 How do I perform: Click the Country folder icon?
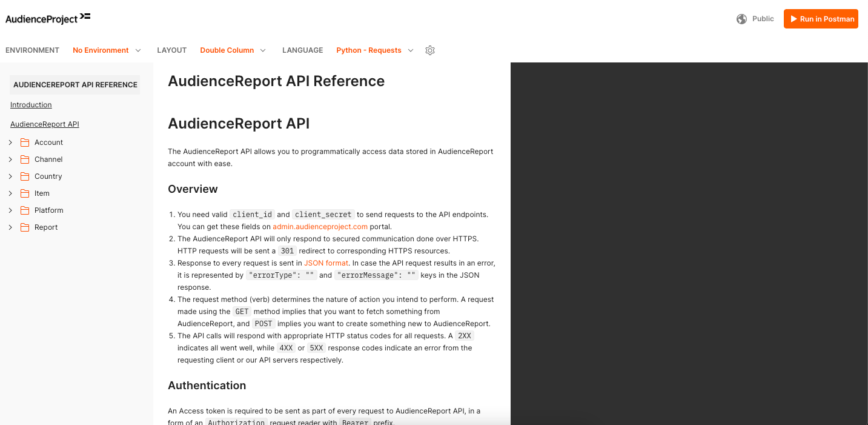pos(25,176)
